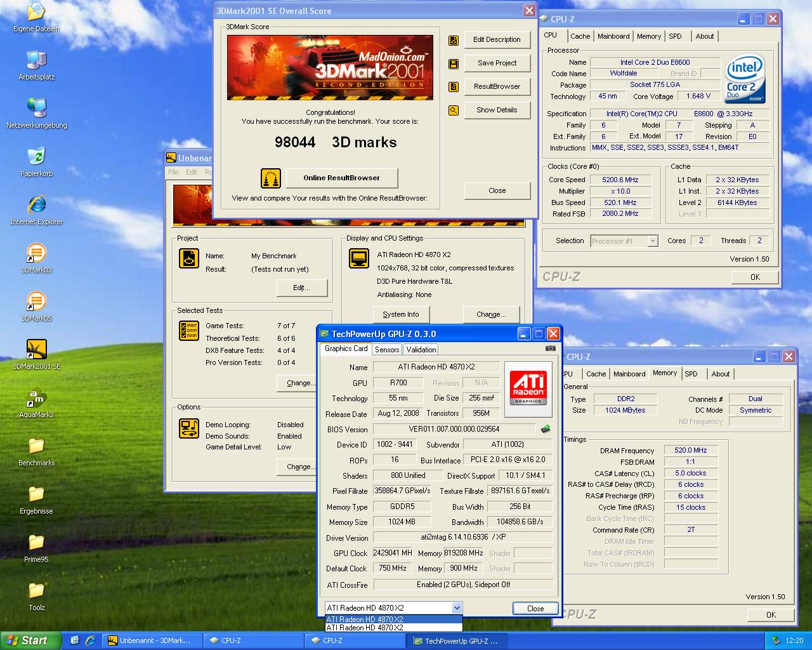The image size is (812, 650).
Task: Switch to Memory tab in top CPU-Z
Action: (x=649, y=36)
